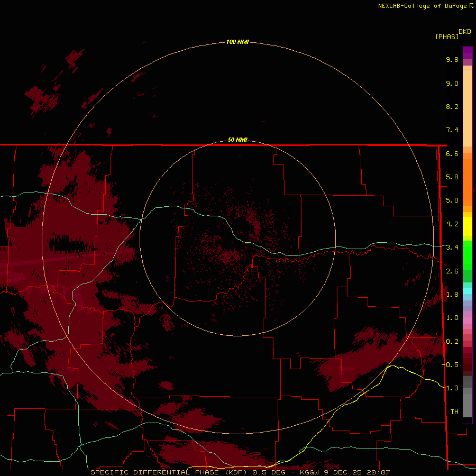Click the 50 NMI range ring label
The height and width of the screenshot is (476, 476).
click(x=237, y=140)
